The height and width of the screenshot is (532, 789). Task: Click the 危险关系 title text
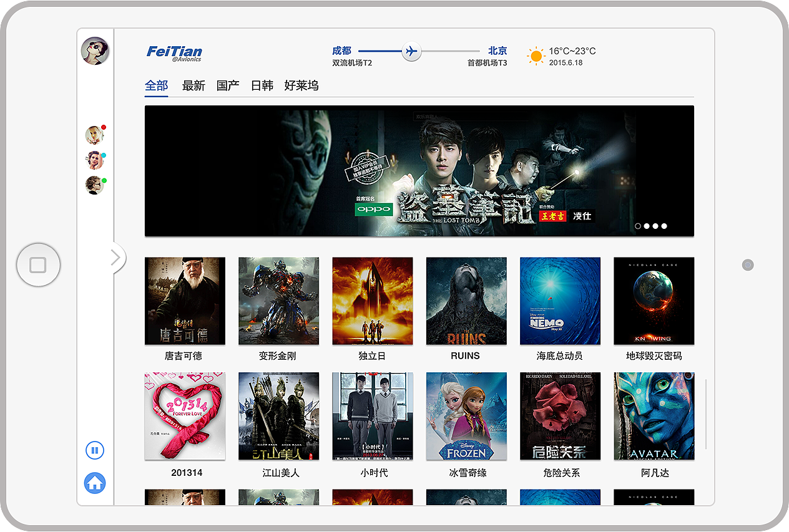(562, 473)
